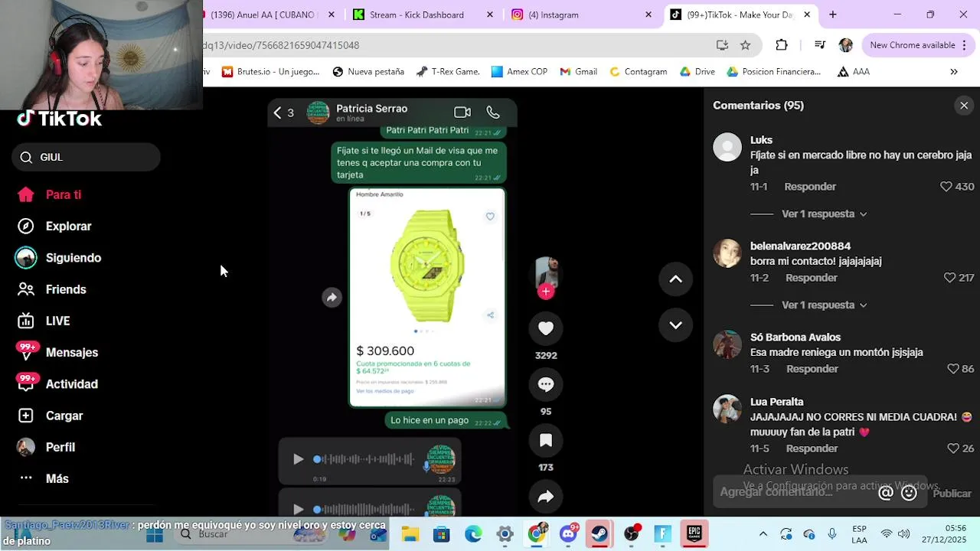Open the Chrome extensions puzzle icon
The width and height of the screenshot is (980, 551).
[782, 45]
